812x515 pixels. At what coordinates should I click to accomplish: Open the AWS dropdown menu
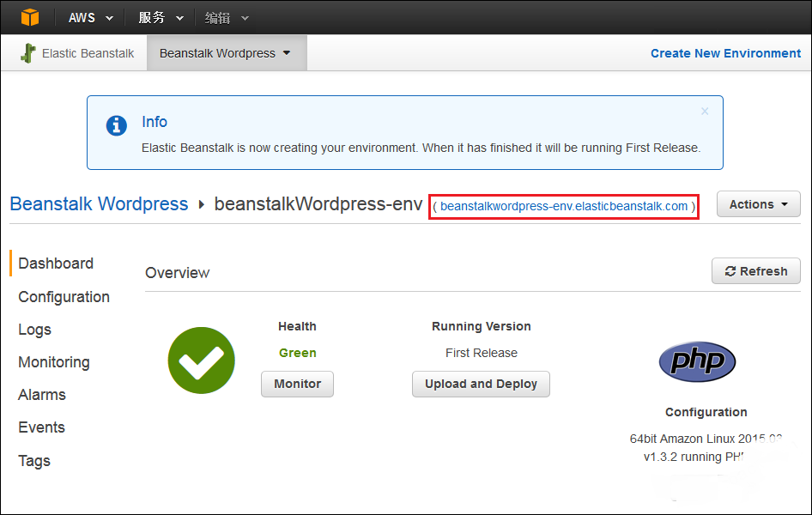point(91,18)
